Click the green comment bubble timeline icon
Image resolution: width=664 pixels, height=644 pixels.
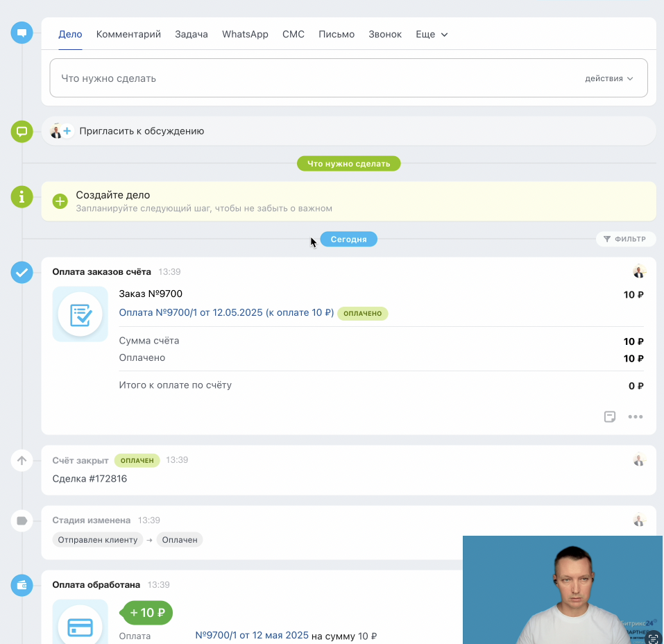click(22, 131)
